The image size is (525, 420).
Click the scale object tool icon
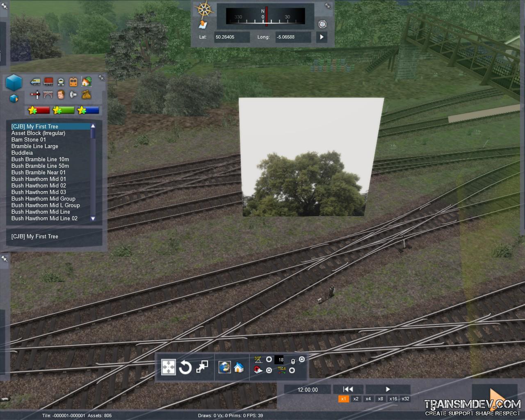coord(202,367)
